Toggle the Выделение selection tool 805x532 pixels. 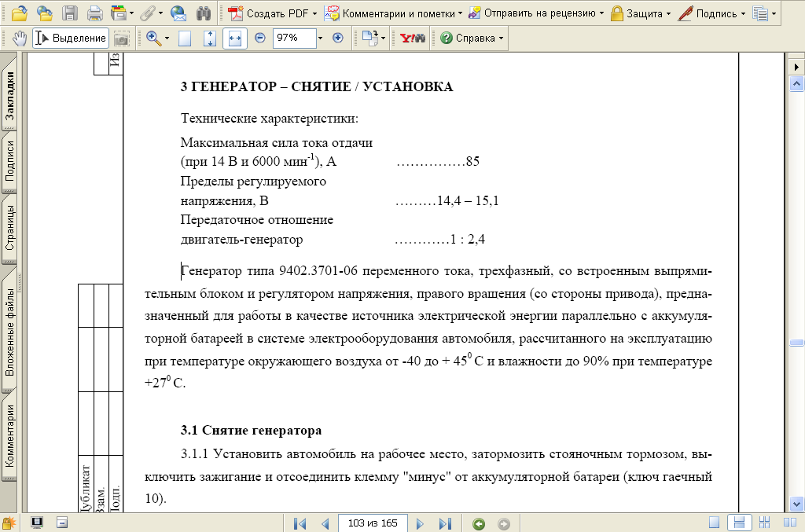[x=70, y=39]
